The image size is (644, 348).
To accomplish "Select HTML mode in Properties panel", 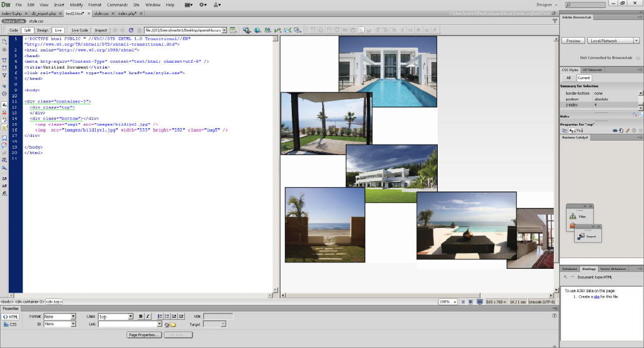I will point(11,317).
